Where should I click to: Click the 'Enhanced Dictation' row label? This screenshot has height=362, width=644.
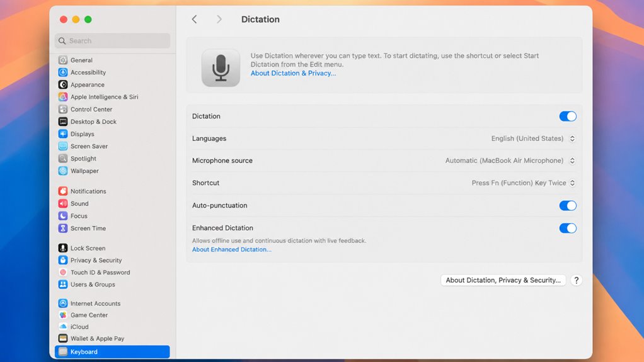coord(222,228)
